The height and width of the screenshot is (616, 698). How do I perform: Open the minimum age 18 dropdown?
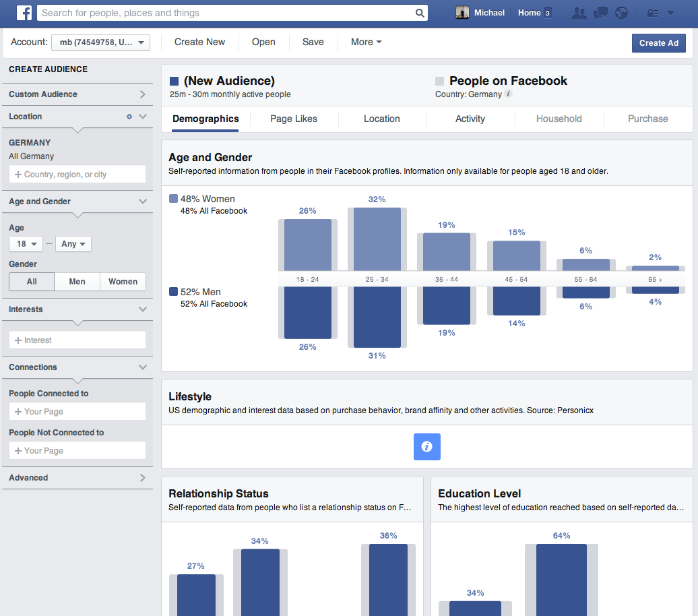26,244
